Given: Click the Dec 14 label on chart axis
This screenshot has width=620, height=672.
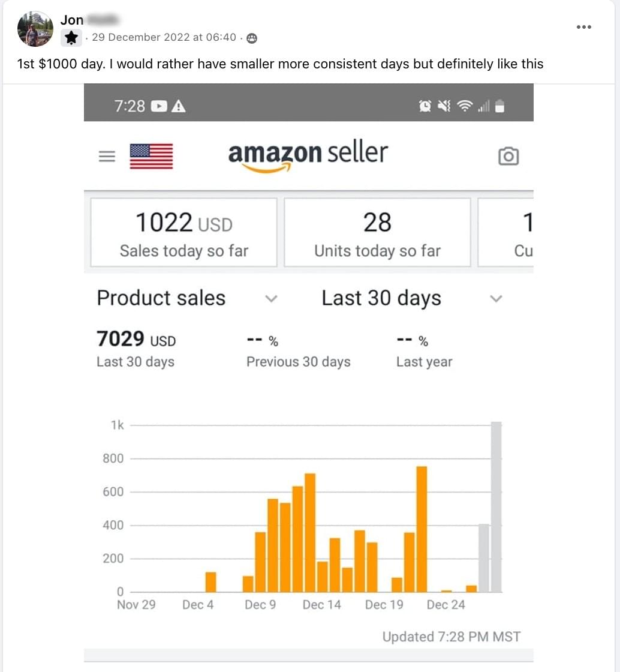Looking at the screenshot, I should 321,605.
